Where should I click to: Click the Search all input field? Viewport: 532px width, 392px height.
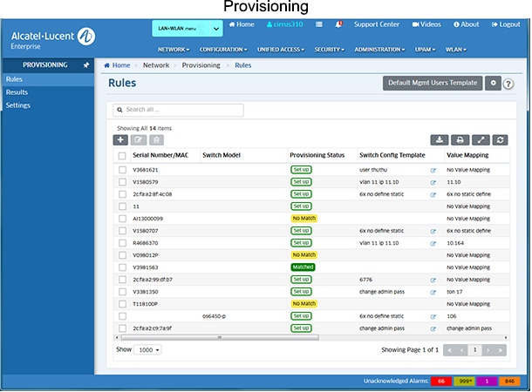point(179,111)
